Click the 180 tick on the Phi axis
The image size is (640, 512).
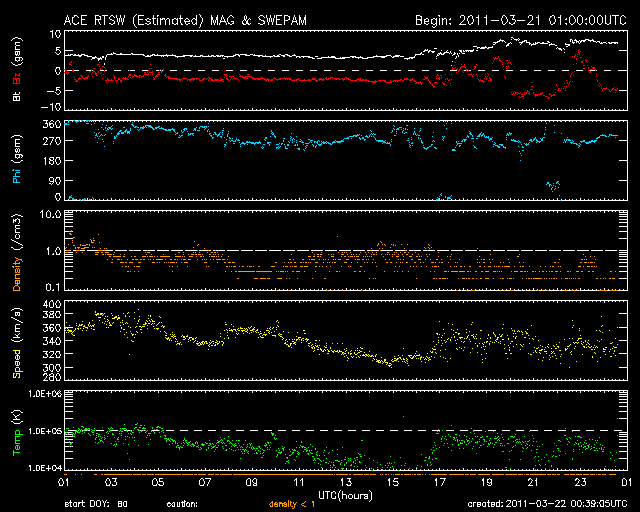tap(52, 160)
